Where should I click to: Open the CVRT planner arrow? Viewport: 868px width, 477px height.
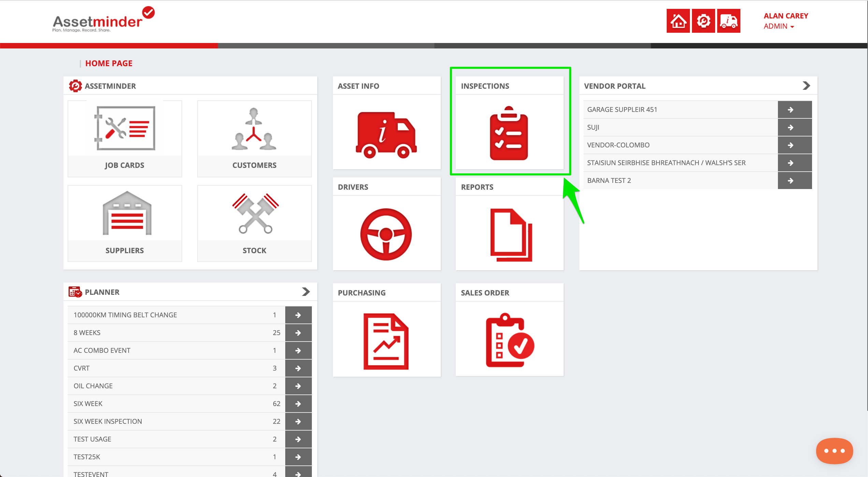pyautogui.click(x=298, y=368)
